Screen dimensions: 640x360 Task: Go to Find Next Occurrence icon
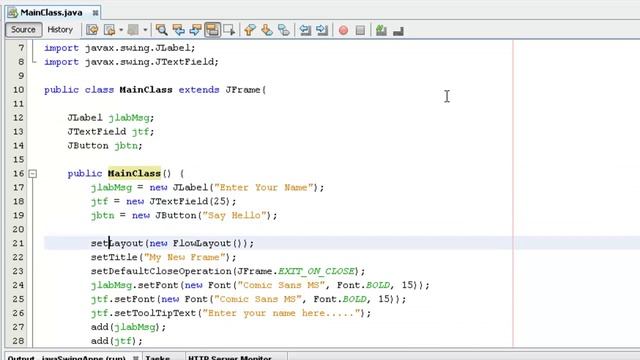click(x=196, y=30)
